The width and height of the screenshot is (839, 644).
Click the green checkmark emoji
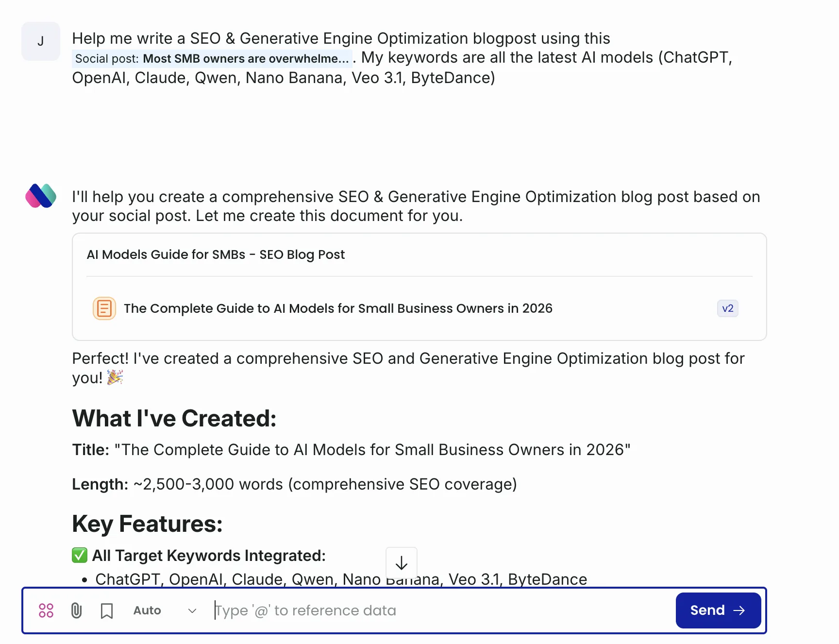pyautogui.click(x=80, y=555)
